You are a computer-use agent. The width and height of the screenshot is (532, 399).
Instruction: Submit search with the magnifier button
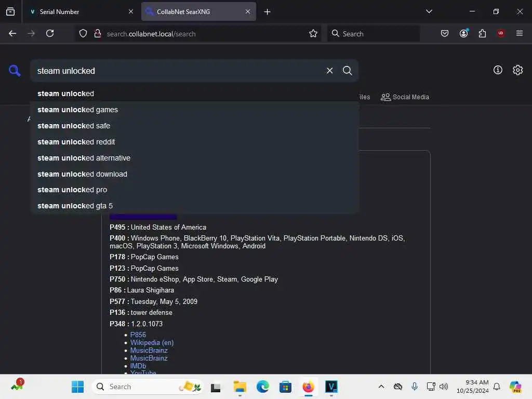[x=347, y=71]
